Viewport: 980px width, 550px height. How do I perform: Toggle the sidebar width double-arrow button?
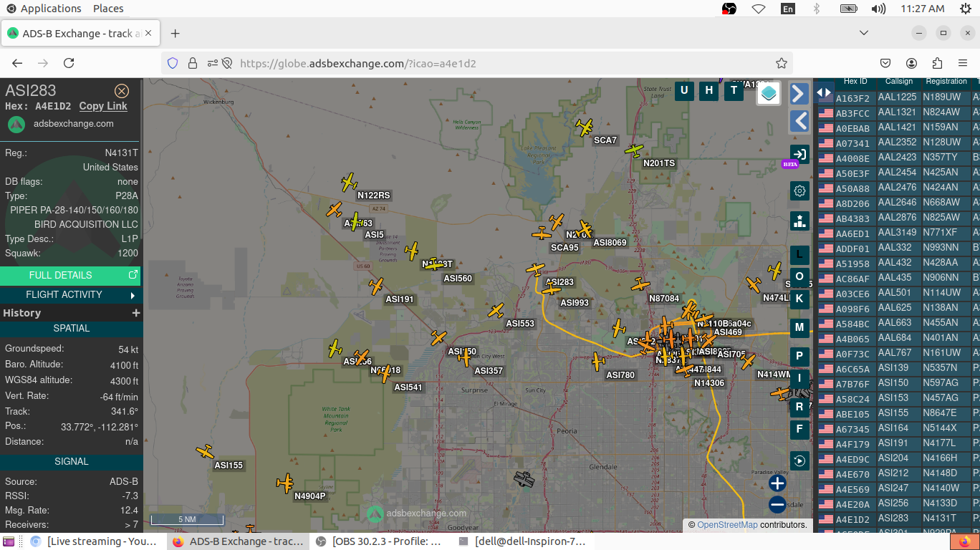(x=824, y=92)
